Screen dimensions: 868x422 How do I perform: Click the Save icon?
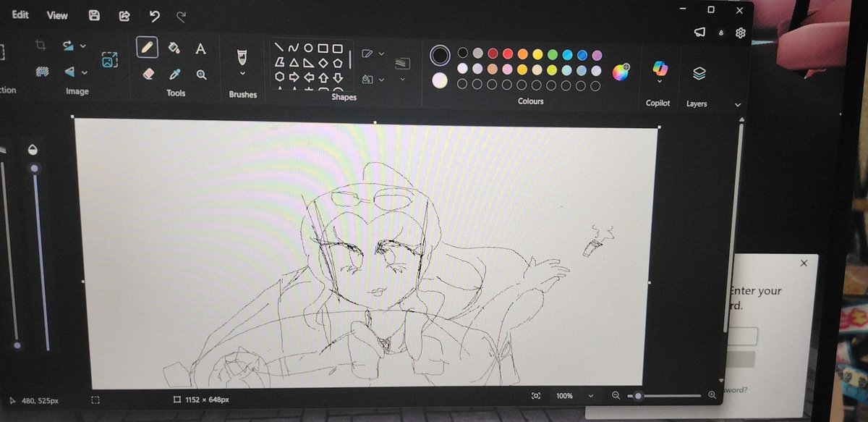95,15
